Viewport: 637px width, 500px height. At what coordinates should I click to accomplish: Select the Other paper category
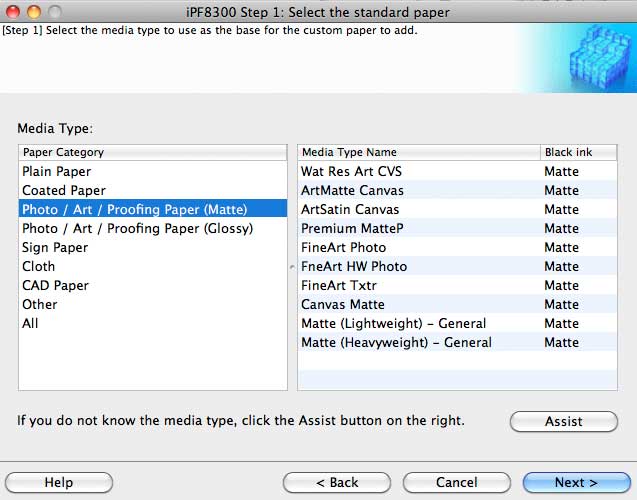point(153,305)
